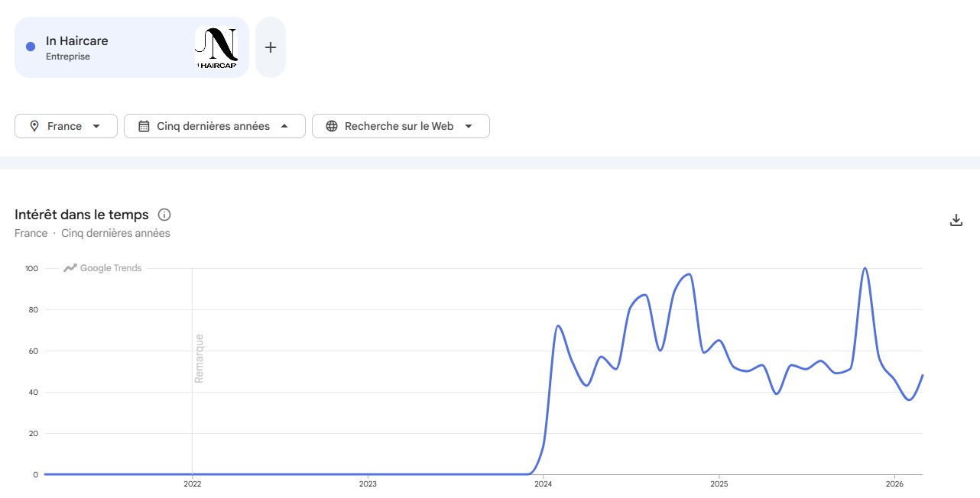Download the interest over time chart

pos(956,221)
